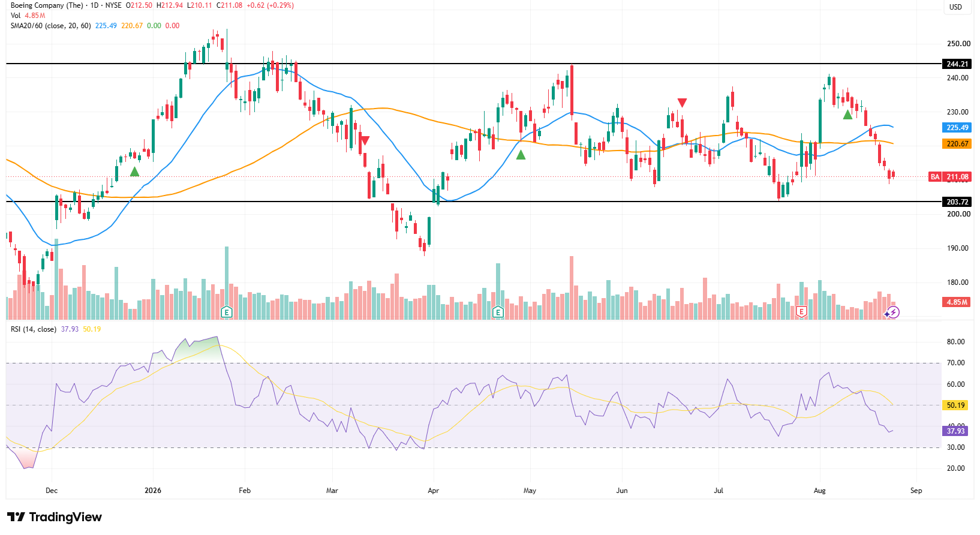
Task: Click the Boeing Company (The) symbol title
Action: (x=47, y=5)
